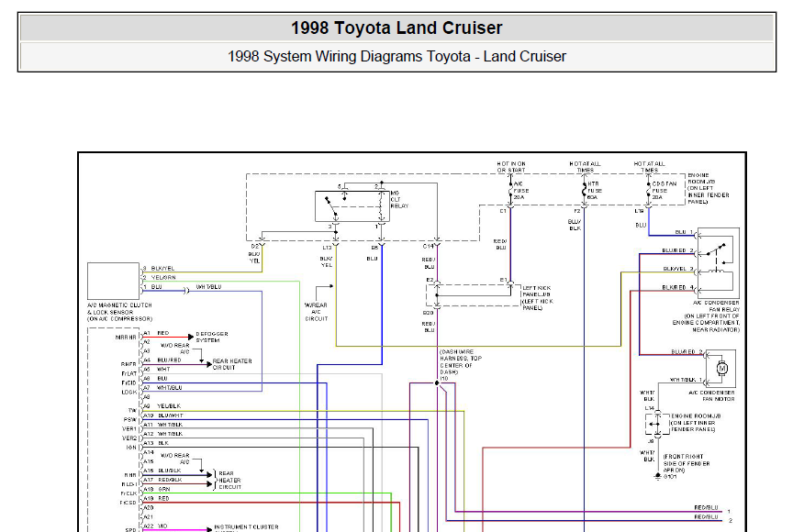Click the 'C14' connector label

(428, 247)
